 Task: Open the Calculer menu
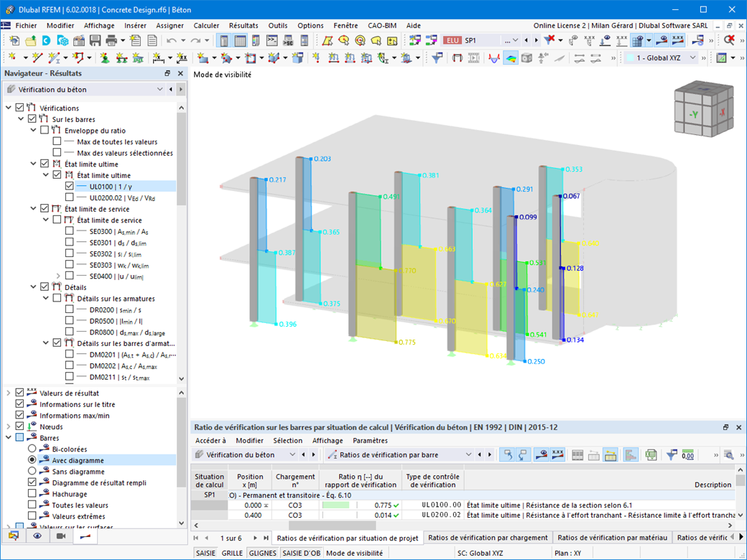point(206,25)
